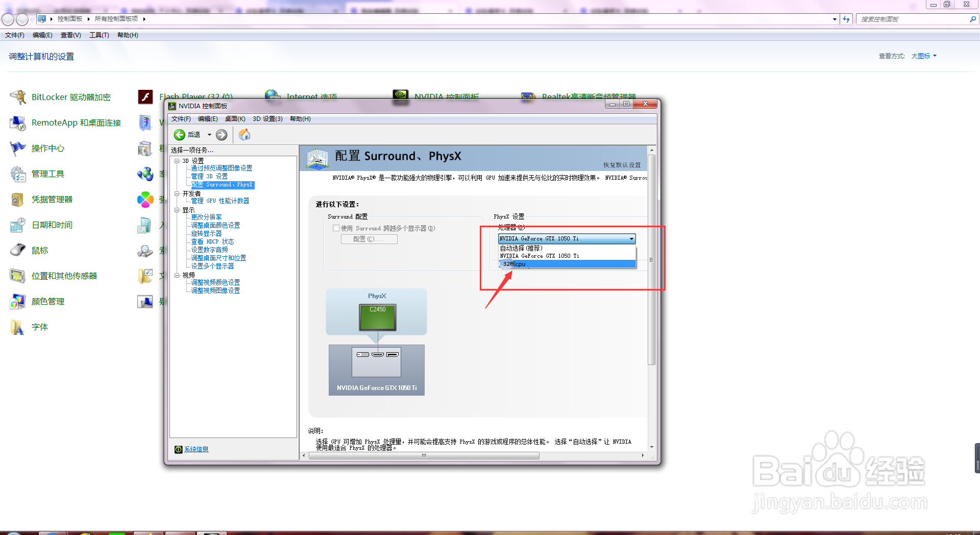Select 设置数字音频 task
Viewport: 980px width, 535px height.
[x=209, y=250]
